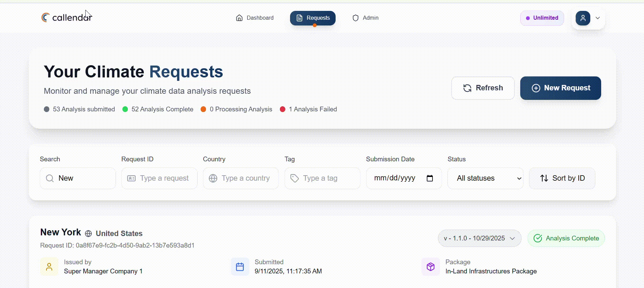Screen dimensions: 644x288
Task: Click the New York request title
Action: (x=61, y=232)
